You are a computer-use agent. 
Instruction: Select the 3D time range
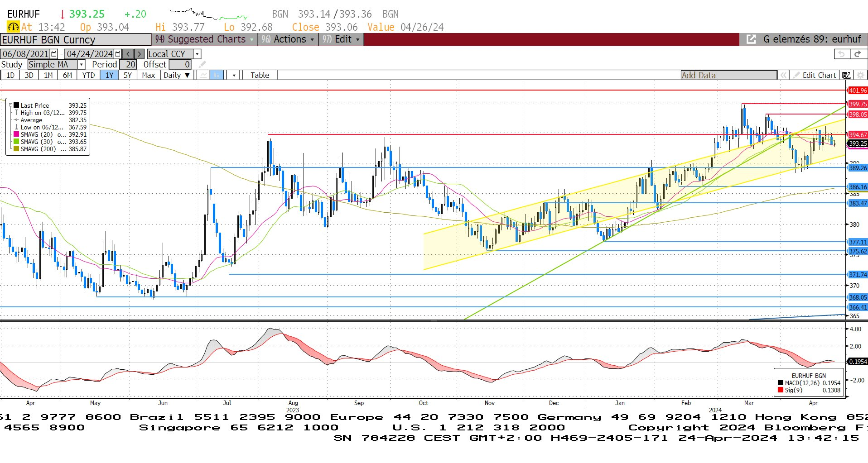29,75
